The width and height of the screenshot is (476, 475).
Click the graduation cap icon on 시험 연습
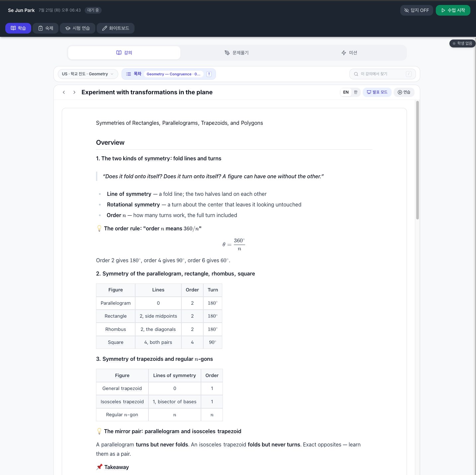coord(68,28)
